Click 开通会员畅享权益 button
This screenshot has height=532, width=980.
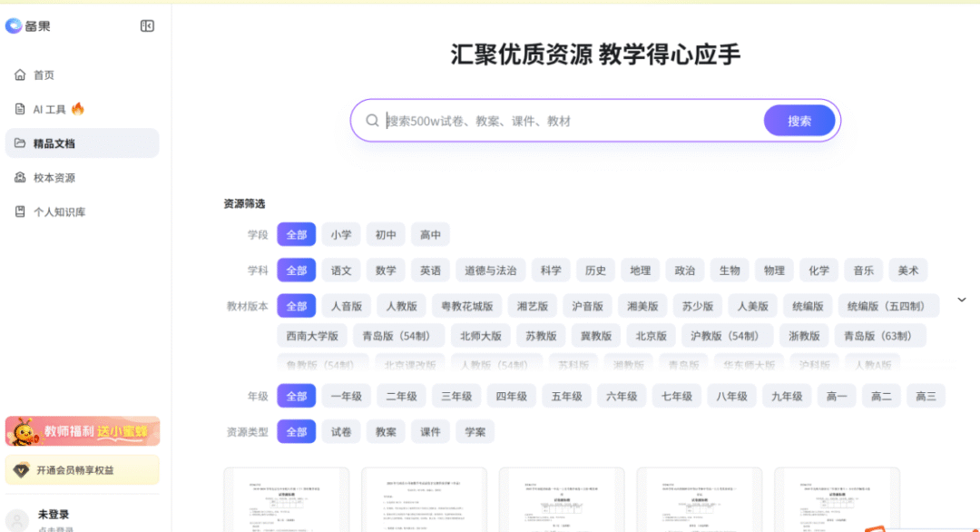(83, 470)
